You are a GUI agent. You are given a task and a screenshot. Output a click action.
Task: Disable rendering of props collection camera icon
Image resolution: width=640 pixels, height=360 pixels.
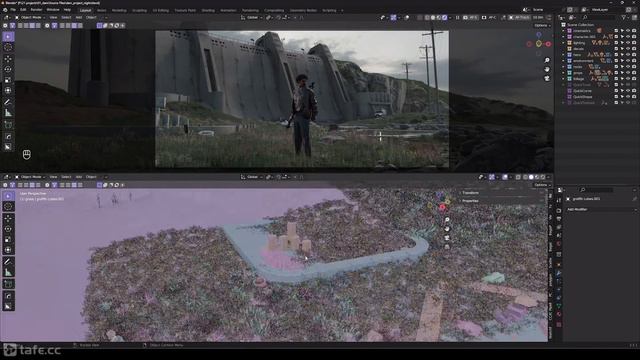pos(634,73)
